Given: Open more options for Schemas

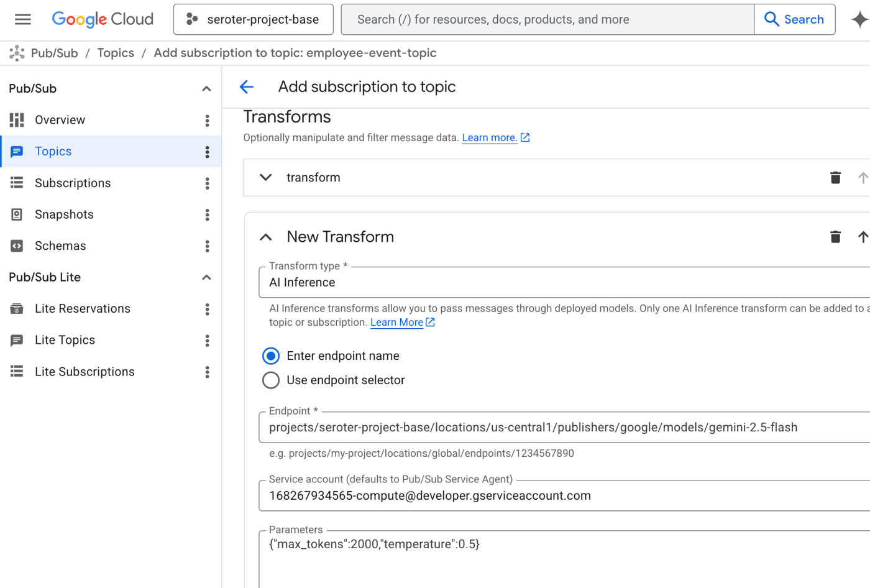Looking at the screenshot, I should pos(208,246).
